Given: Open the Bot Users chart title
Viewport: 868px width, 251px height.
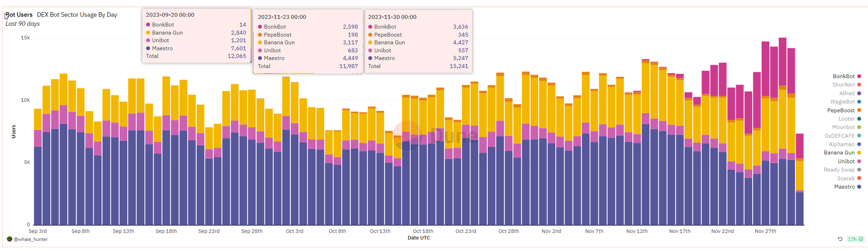Looking at the screenshot, I should pos(19,15).
